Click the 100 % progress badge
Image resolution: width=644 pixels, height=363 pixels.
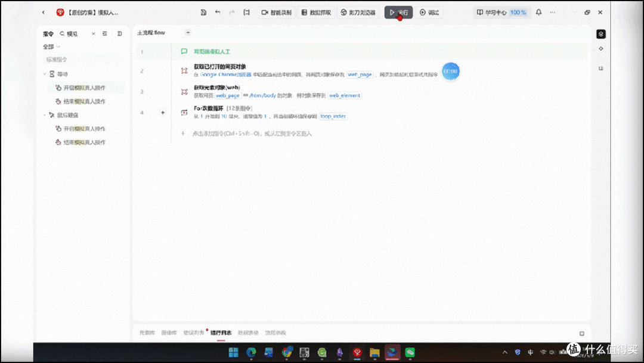(x=518, y=13)
